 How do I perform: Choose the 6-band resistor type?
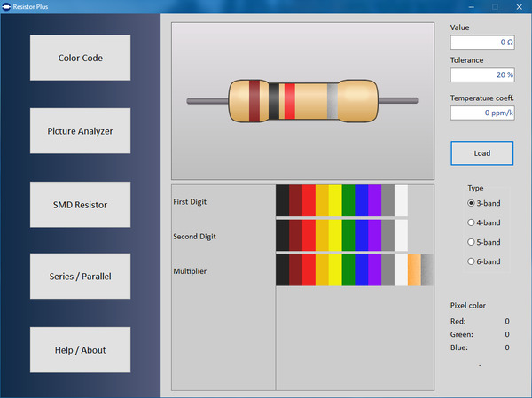[472, 261]
